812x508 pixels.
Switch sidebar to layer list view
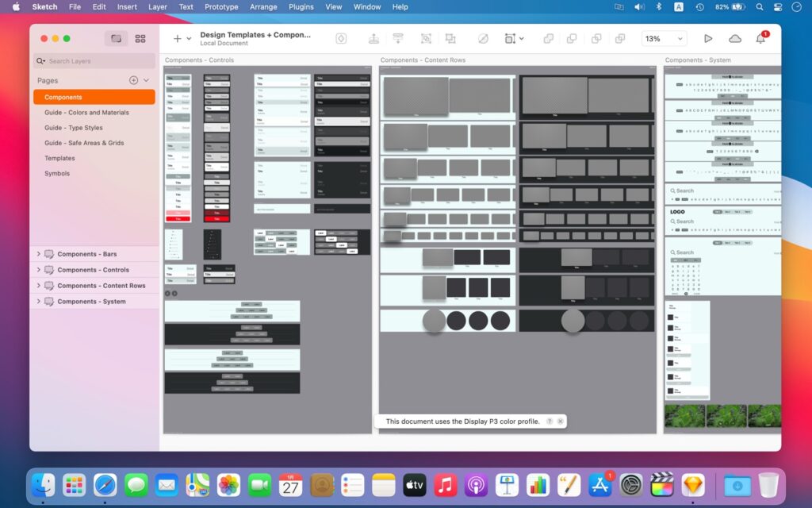[116, 38]
